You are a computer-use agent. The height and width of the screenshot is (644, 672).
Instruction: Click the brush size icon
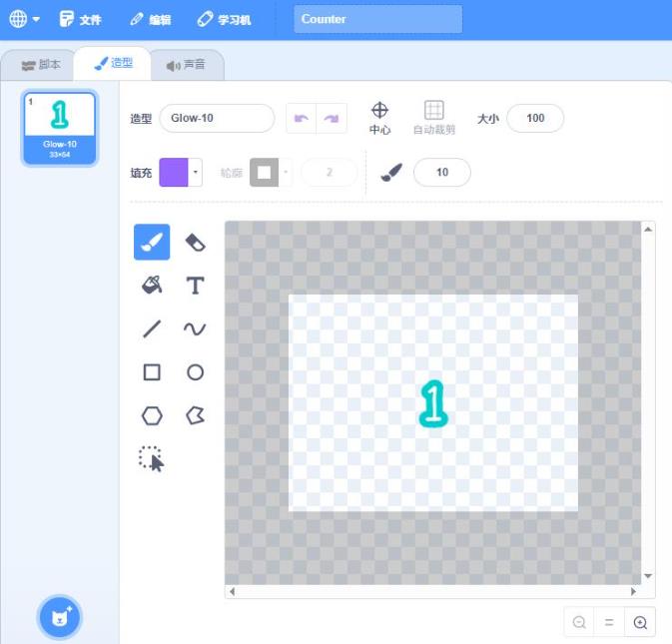[x=391, y=173]
